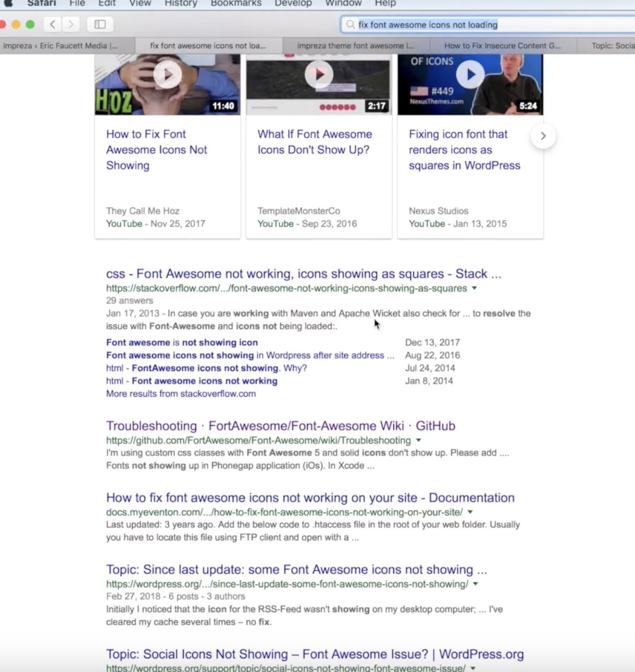
Task: Click the carousel next arrow beside videos
Action: click(x=543, y=135)
